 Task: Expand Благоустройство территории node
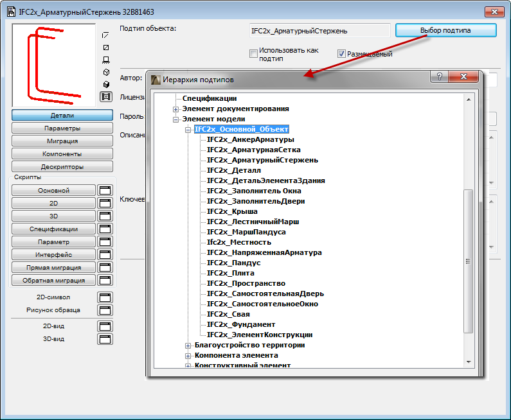[188, 346]
